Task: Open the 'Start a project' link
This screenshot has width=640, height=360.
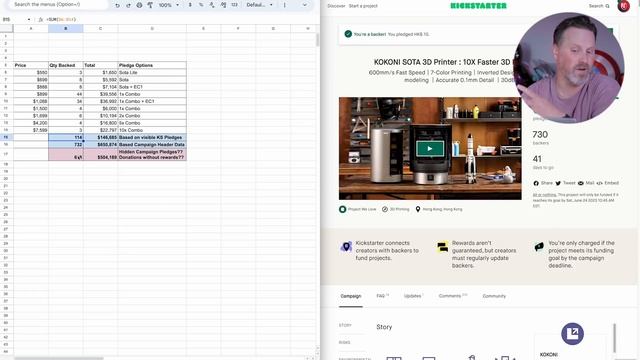Action: click(x=363, y=6)
